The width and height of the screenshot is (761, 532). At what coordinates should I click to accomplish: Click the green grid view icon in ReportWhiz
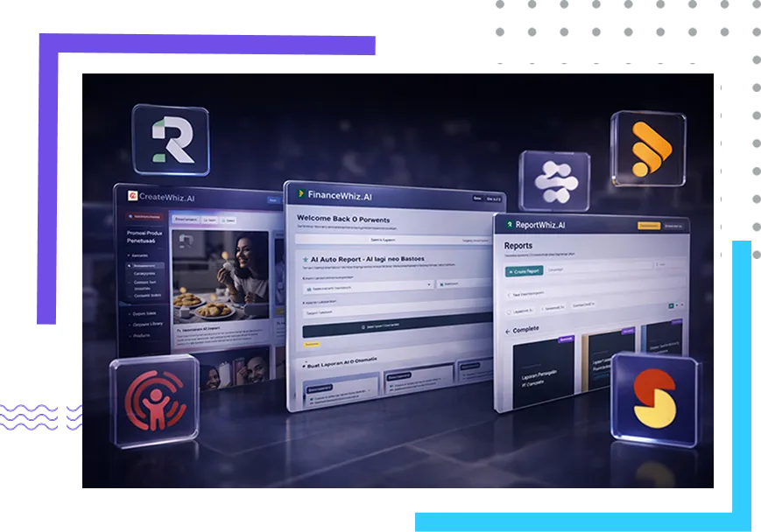click(671, 305)
